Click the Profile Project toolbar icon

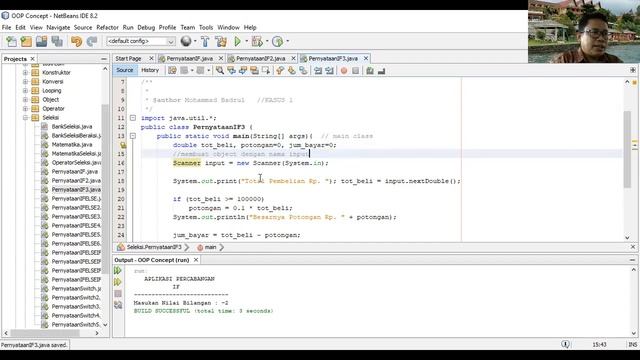(x=278, y=41)
